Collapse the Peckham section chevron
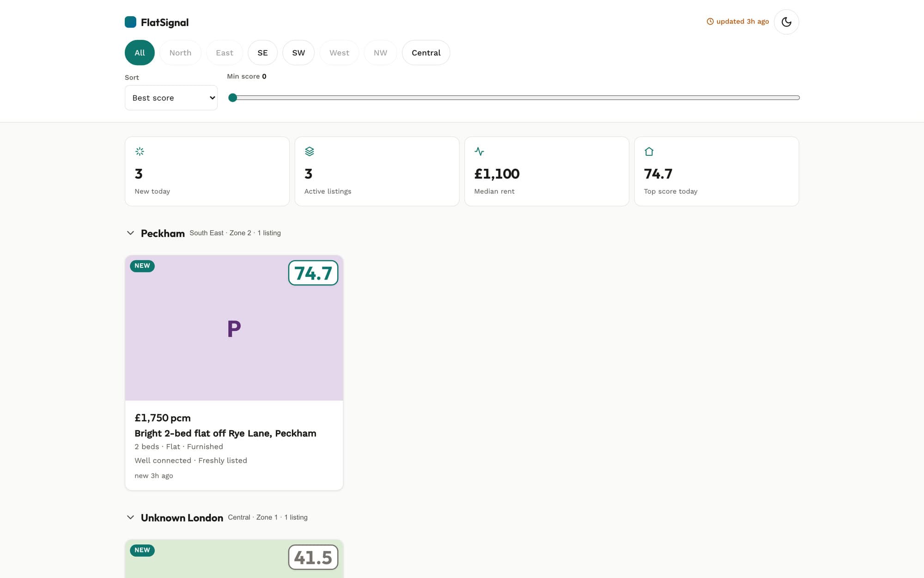Image resolution: width=924 pixels, height=578 pixels. pyautogui.click(x=130, y=233)
